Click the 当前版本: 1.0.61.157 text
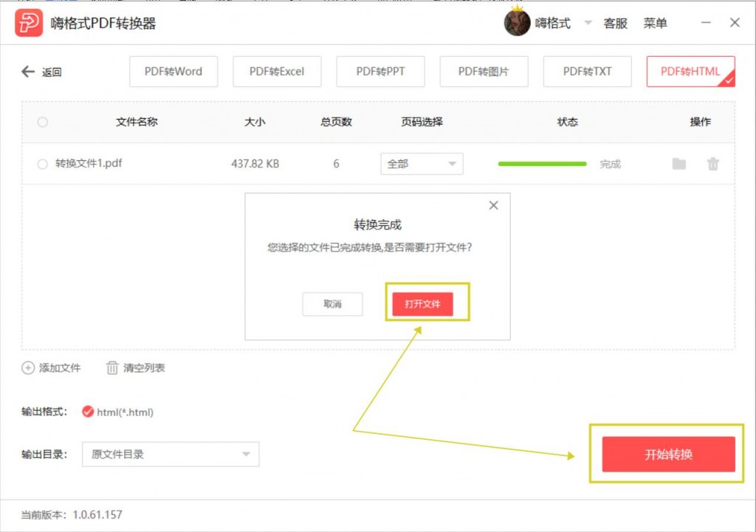The image size is (756, 532). [72, 514]
